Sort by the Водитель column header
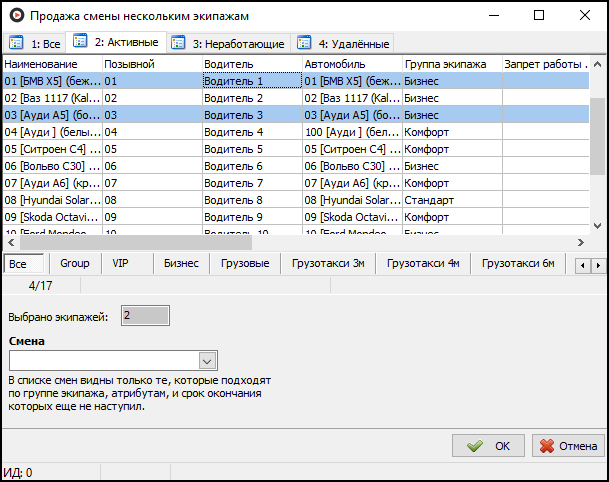The width and height of the screenshot is (609, 482). pyautogui.click(x=252, y=64)
